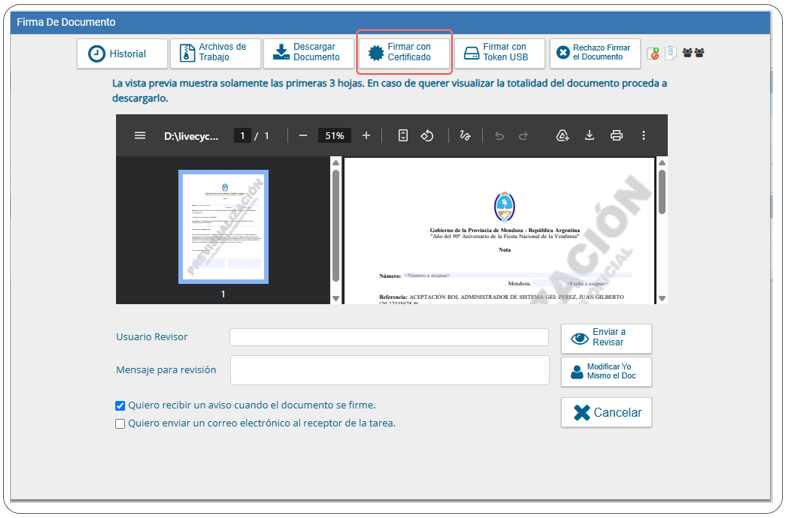
Task: Click the Usuario Revisor input field
Action: tap(389, 337)
